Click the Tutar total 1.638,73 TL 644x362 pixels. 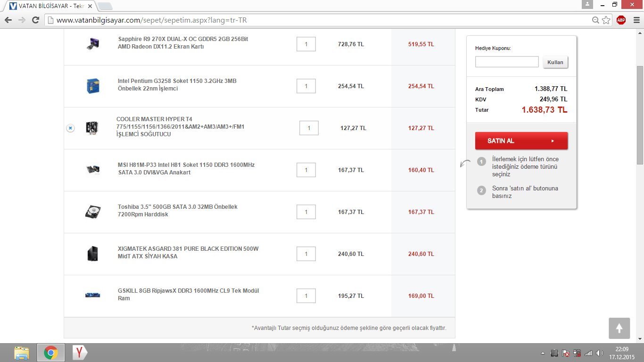pos(545,110)
